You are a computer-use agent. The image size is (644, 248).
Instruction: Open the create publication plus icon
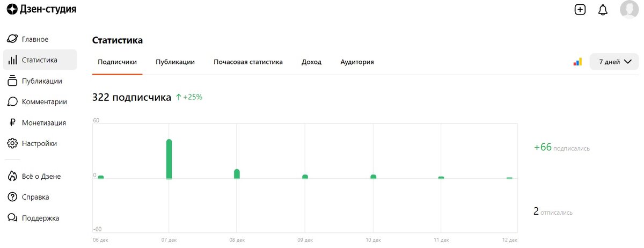pyautogui.click(x=580, y=10)
